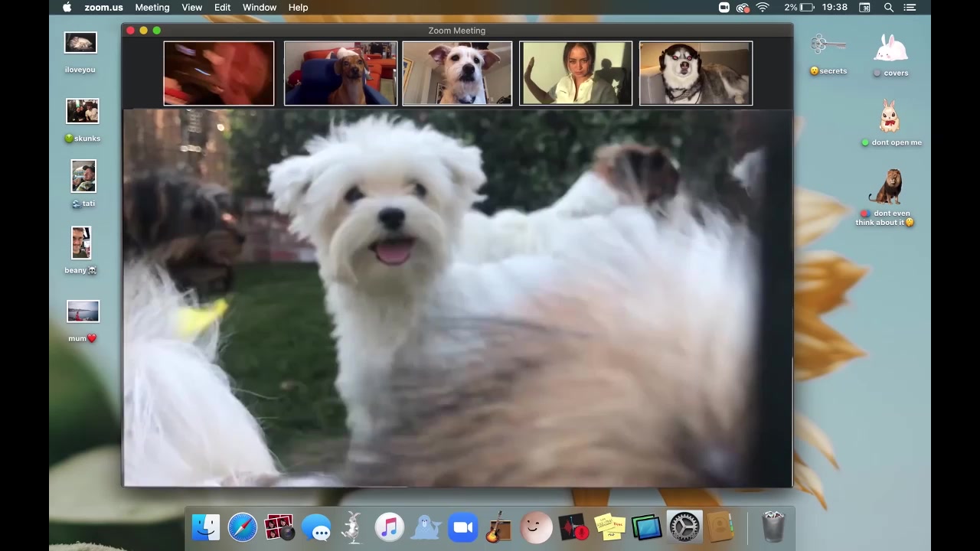Open the View menu
980x551 pixels.
pyautogui.click(x=191, y=8)
